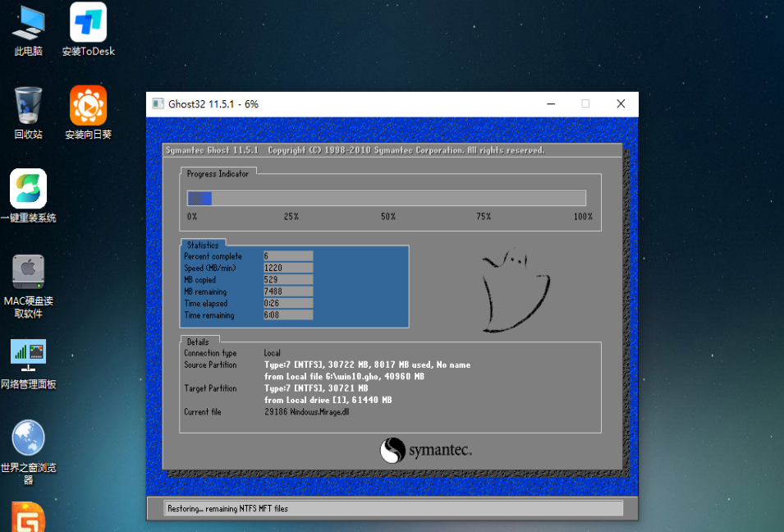This screenshot has width=784, height=532.
Task: Launch the 一键重装系统 desktop icon
Action: click(x=29, y=196)
